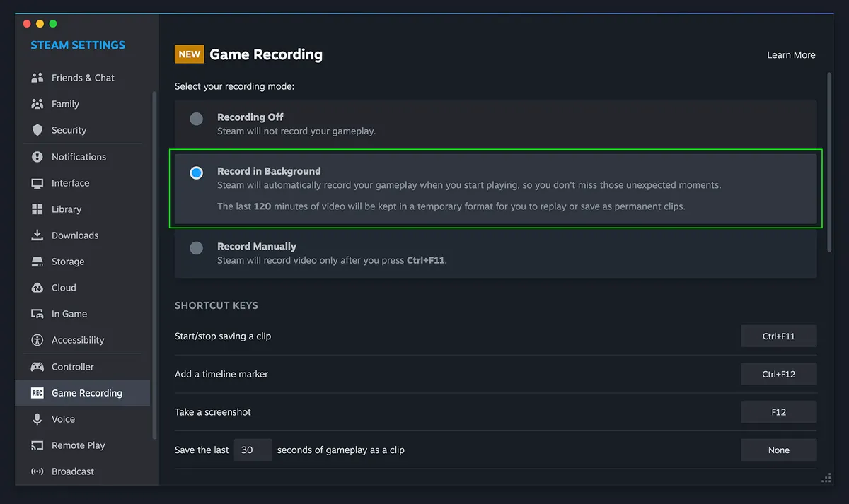Open the Learn More link
The image size is (849, 504).
click(x=791, y=55)
